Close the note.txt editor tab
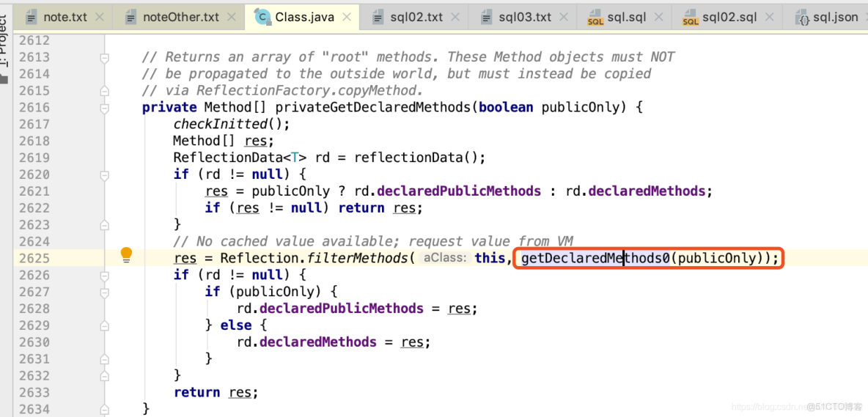This screenshot has width=868, height=417. pyautogui.click(x=100, y=17)
